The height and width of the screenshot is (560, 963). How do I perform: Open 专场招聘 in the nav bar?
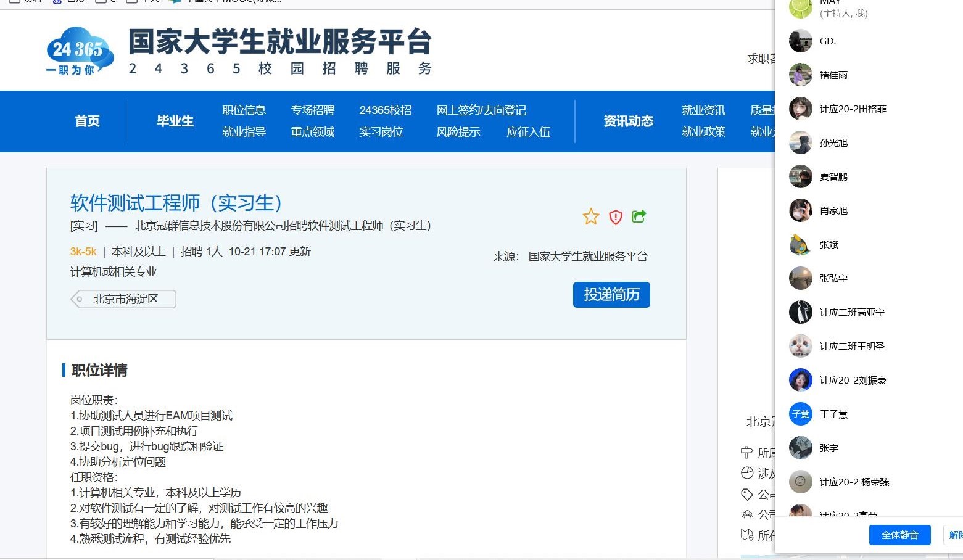click(313, 110)
